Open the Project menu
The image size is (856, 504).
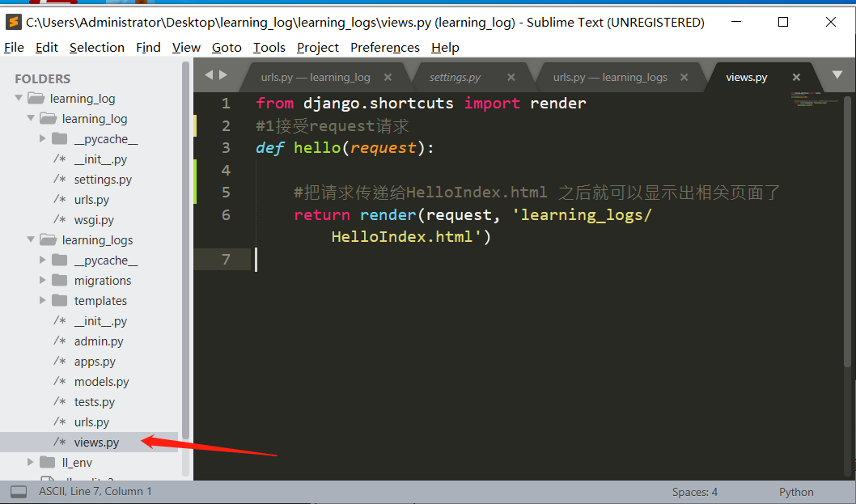(318, 48)
